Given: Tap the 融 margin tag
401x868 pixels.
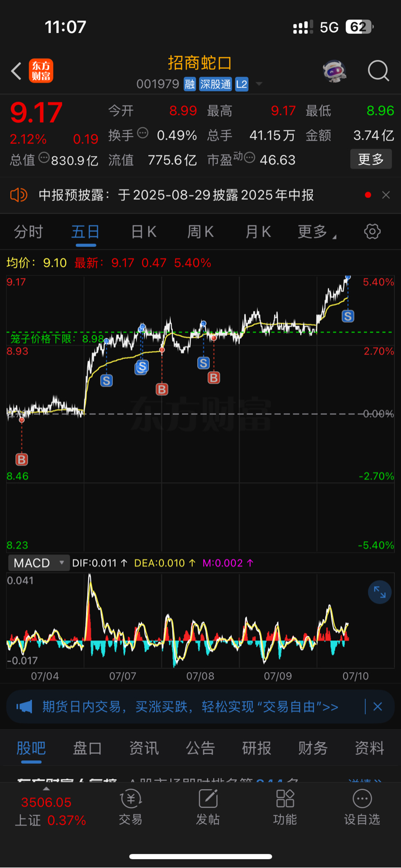Looking at the screenshot, I should (x=190, y=84).
